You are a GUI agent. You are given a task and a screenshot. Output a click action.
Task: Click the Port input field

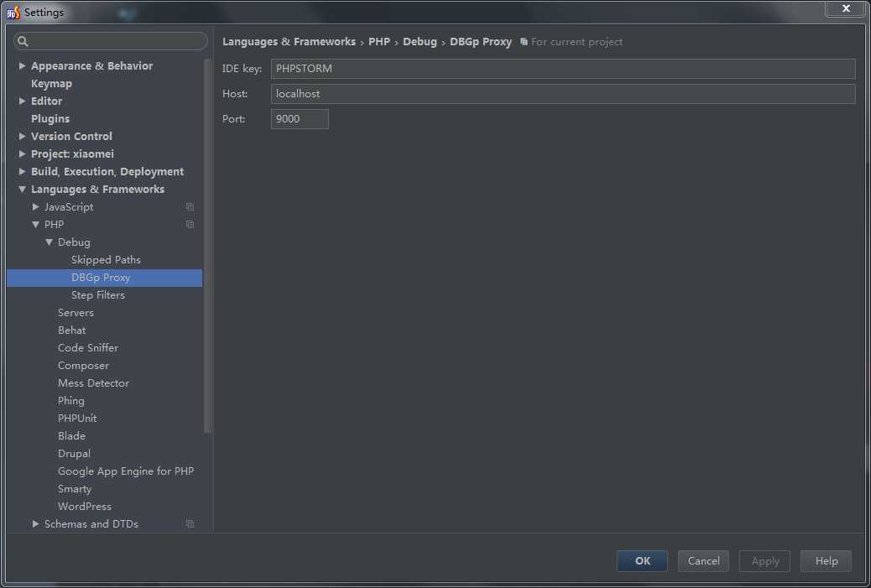300,119
